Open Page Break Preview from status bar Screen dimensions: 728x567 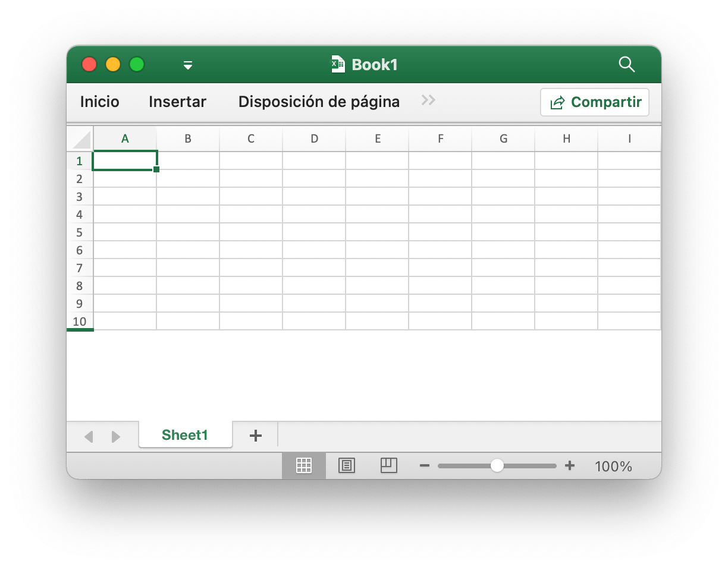pos(389,465)
